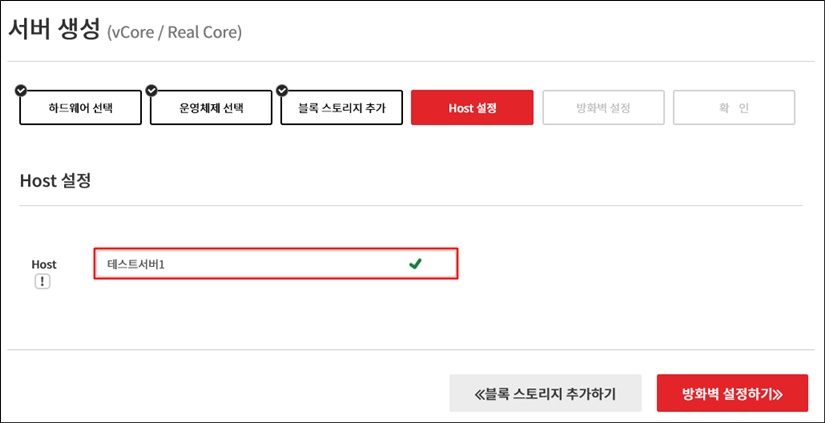Click the exclamation info icon below Host

tap(43, 282)
